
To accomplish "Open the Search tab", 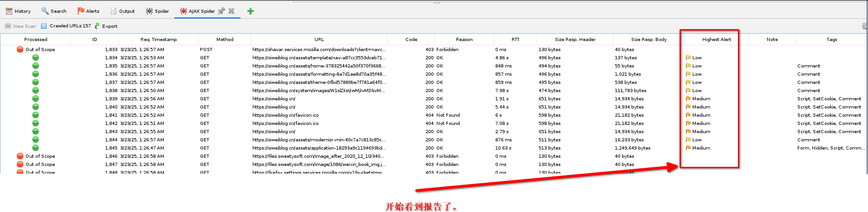I will [x=54, y=11].
